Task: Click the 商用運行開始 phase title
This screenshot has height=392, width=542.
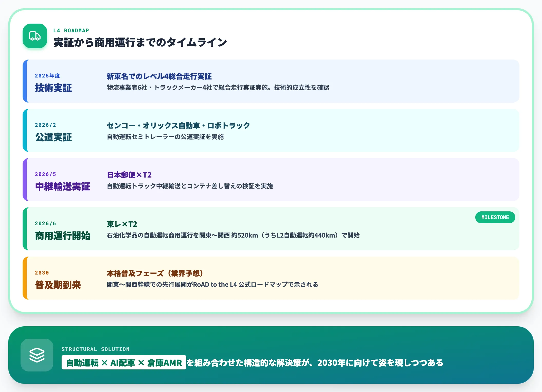Action: click(63, 236)
